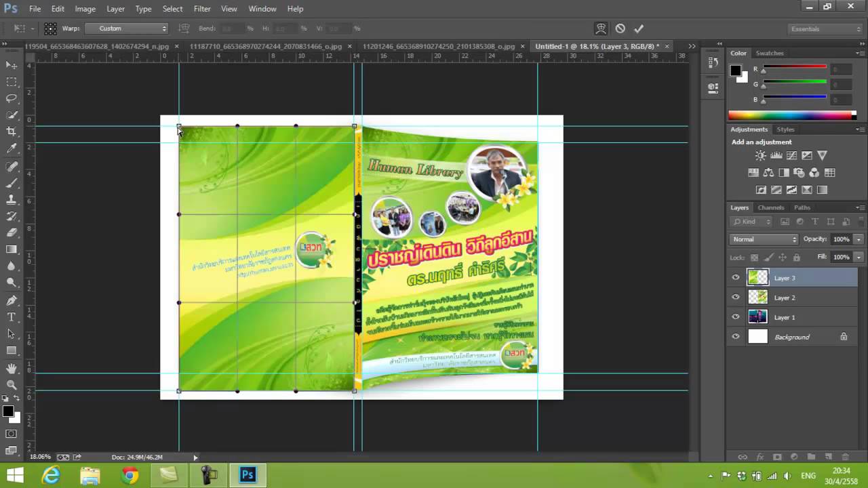Image resolution: width=868 pixels, height=488 pixels.
Task: Open Internet Explorer from the taskbar
Action: coord(51,475)
